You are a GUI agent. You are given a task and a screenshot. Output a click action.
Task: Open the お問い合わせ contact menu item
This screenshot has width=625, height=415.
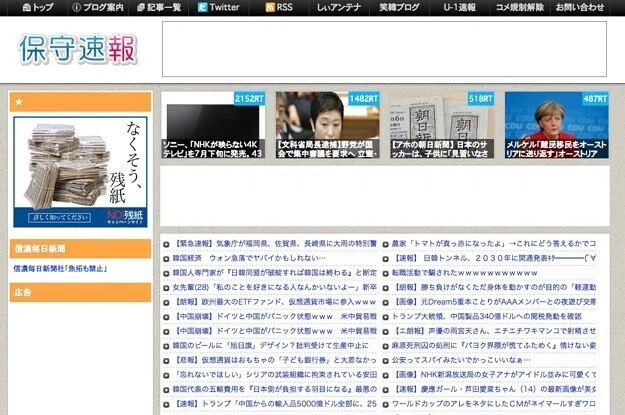580,7
